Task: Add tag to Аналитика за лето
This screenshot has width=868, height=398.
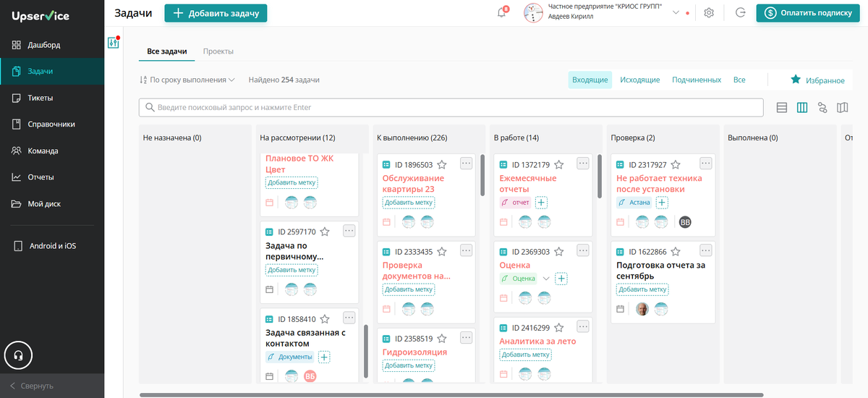Action: [x=525, y=355]
